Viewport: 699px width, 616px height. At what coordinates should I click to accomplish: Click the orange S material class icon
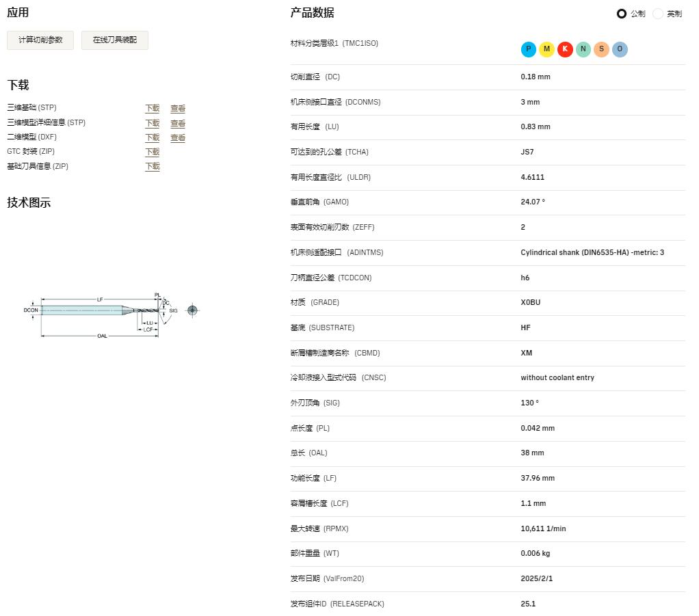click(x=601, y=49)
